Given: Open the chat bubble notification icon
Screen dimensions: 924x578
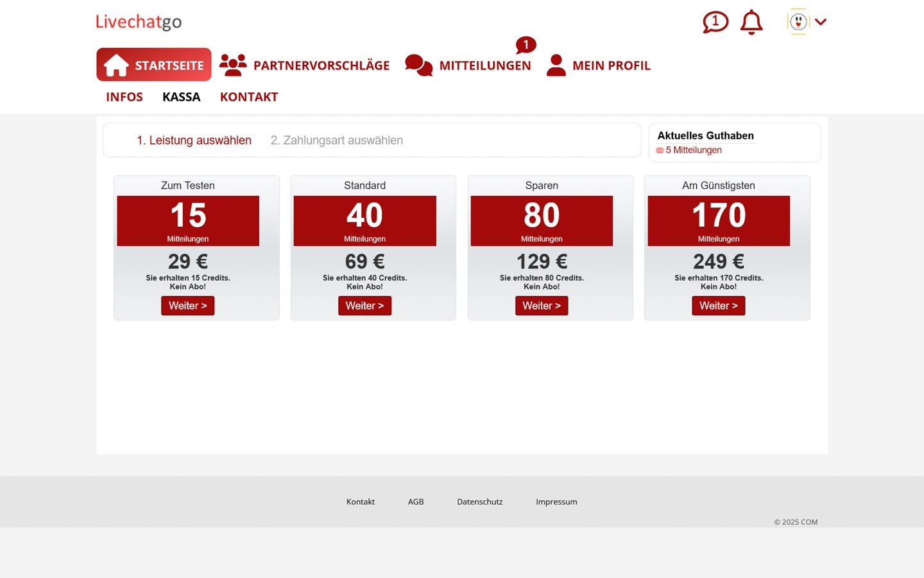Looking at the screenshot, I should [x=715, y=22].
